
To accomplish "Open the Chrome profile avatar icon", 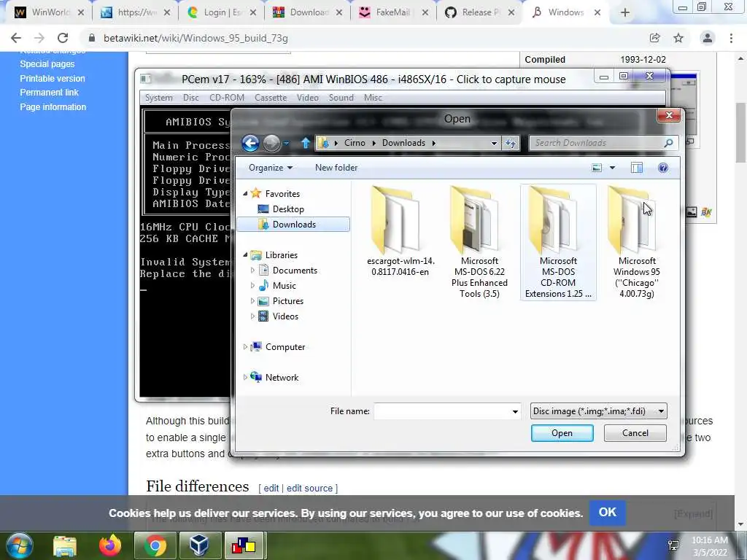I will pyautogui.click(x=708, y=38).
